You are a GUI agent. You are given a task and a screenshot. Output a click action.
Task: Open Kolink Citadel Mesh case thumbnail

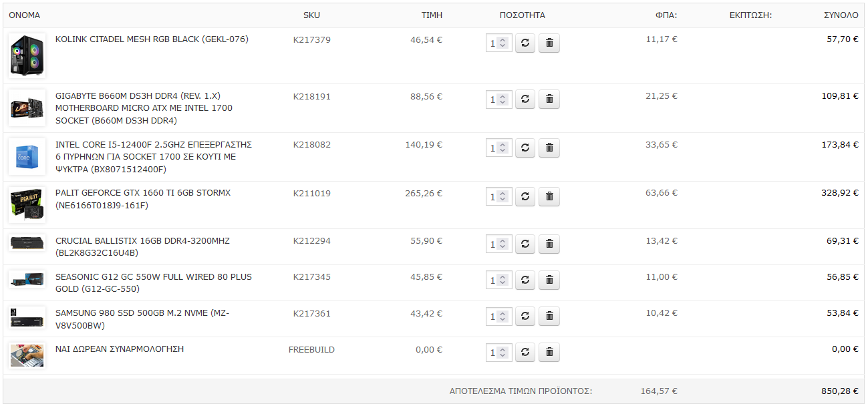[x=27, y=55]
